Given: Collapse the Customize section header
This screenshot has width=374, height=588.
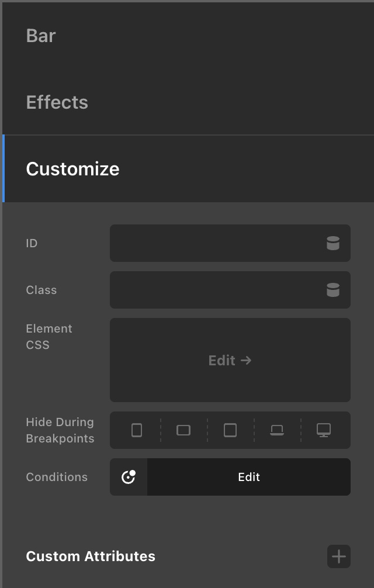Looking at the screenshot, I should [188, 169].
